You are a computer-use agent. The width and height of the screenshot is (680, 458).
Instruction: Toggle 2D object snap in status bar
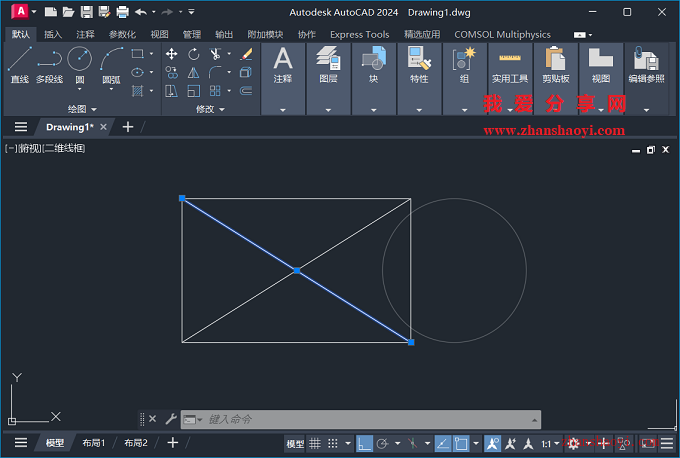[461, 443]
